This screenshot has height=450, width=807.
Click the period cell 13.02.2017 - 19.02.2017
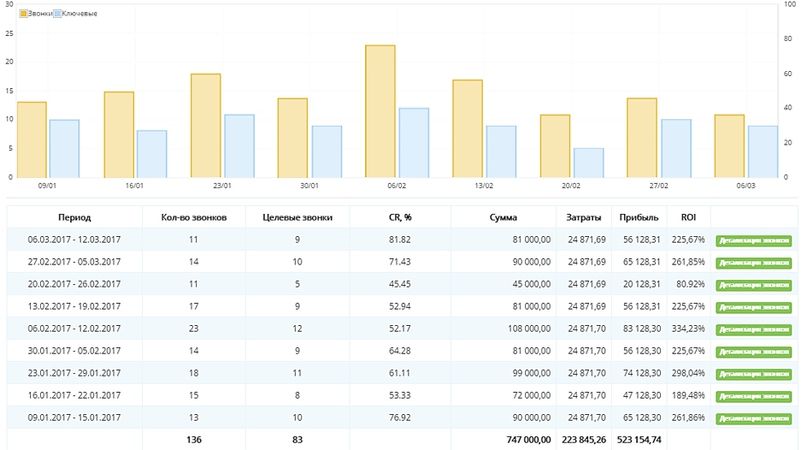74,306
